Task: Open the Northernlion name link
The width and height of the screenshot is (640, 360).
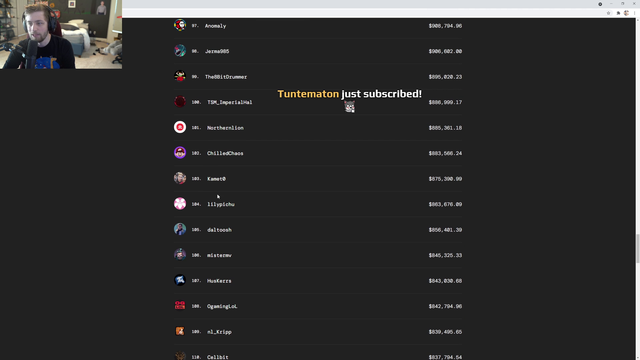Action: point(225,128)
